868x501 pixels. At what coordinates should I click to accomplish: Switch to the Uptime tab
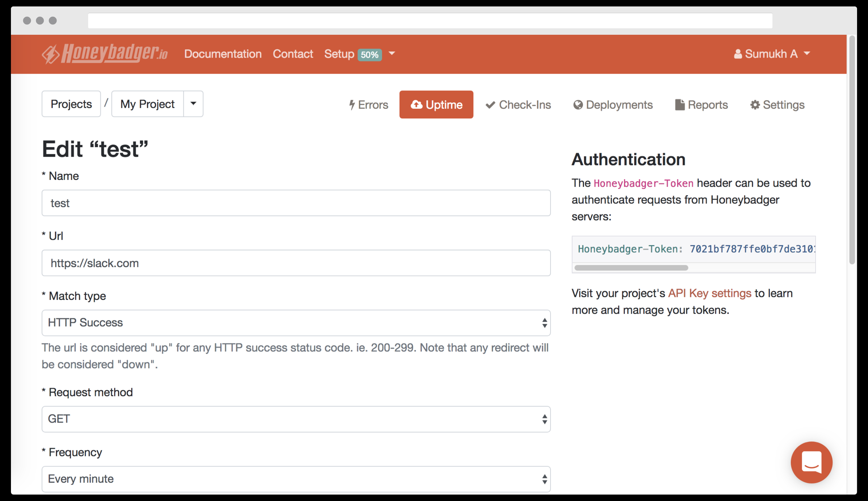pos(436,105)
